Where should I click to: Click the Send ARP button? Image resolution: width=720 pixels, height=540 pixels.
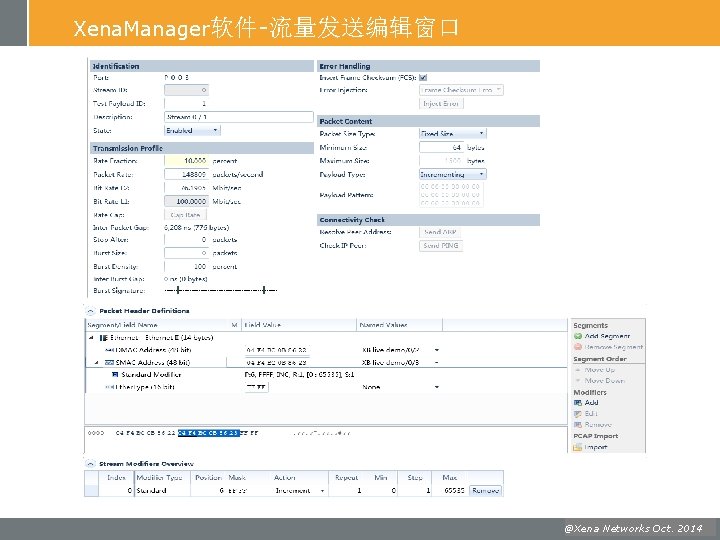[x=440, y=232]
